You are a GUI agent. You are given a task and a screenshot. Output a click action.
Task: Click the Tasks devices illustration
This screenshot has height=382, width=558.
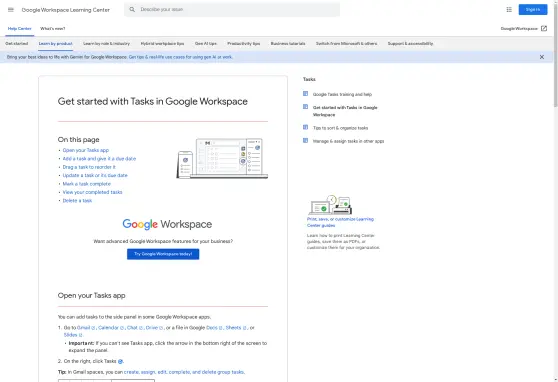[222, 158]
